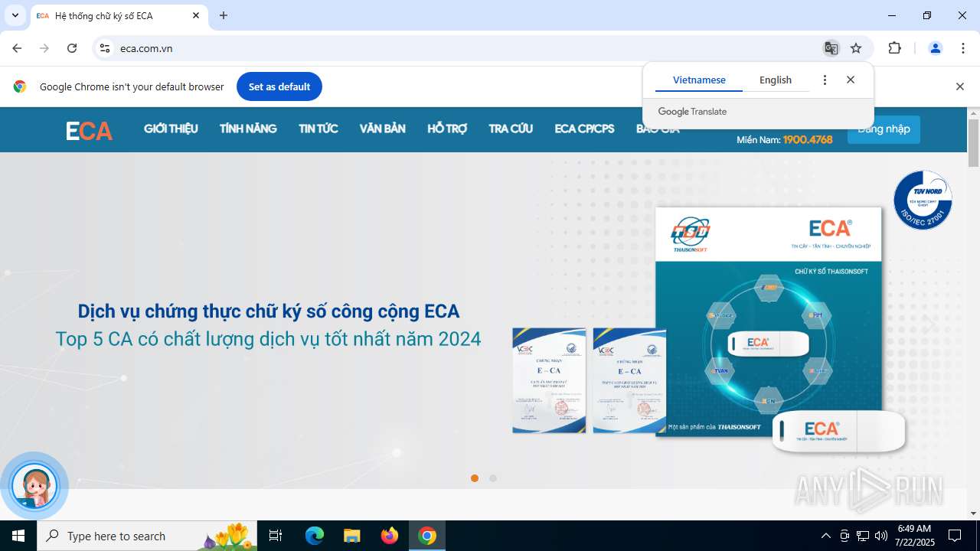The width and height of the screenshot is (980, 551).
Task: Click the page vertical scrollbar thumb
Action: (x=974, y=143)
